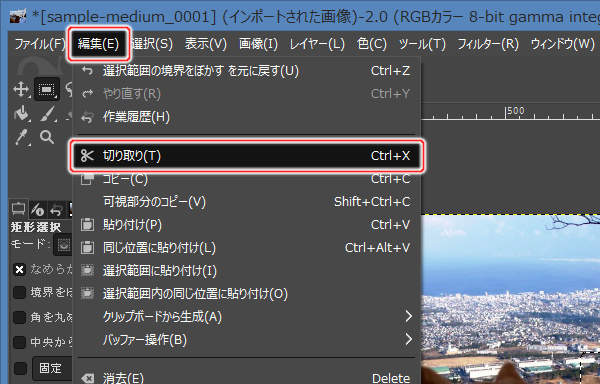Image resolution: width=600 pixels, height=384 pixels.
Task: Toggle the checkbox next to 固定
Action: coord(20,368)
